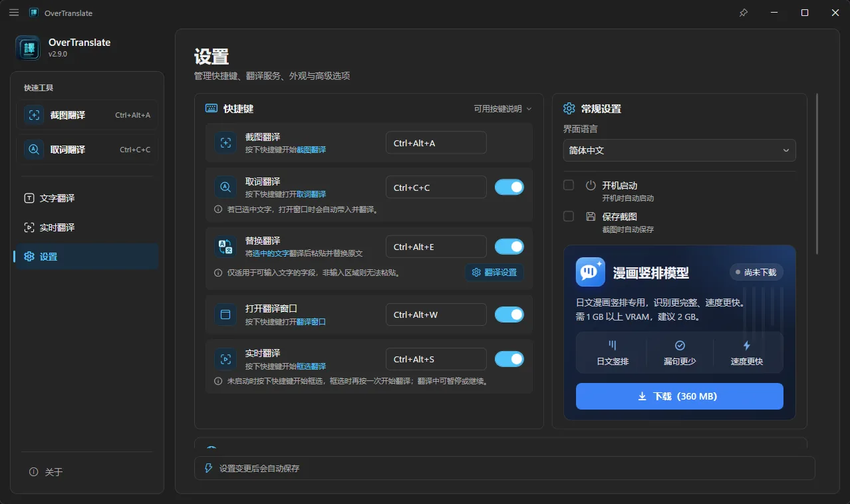The image size is (850, 504).
Task: Click the power icon next to 开机启动
Action: pos(591,186)
